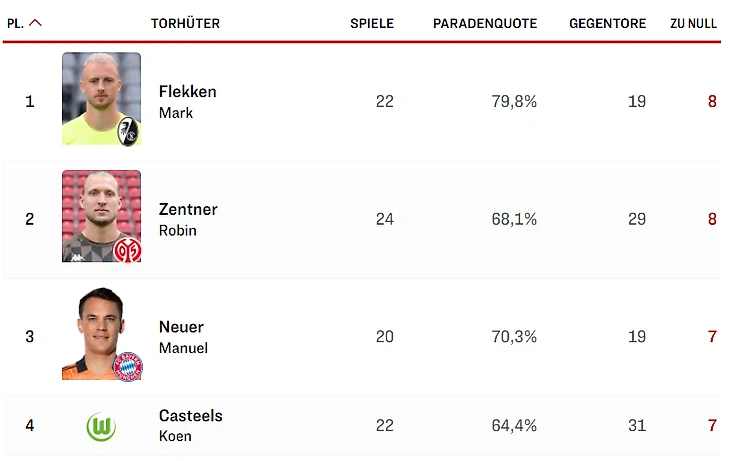Screen dimensions: 730x461
Task: Sort table by PL. column
Action: pyautogui.click(x=15, y=23)
